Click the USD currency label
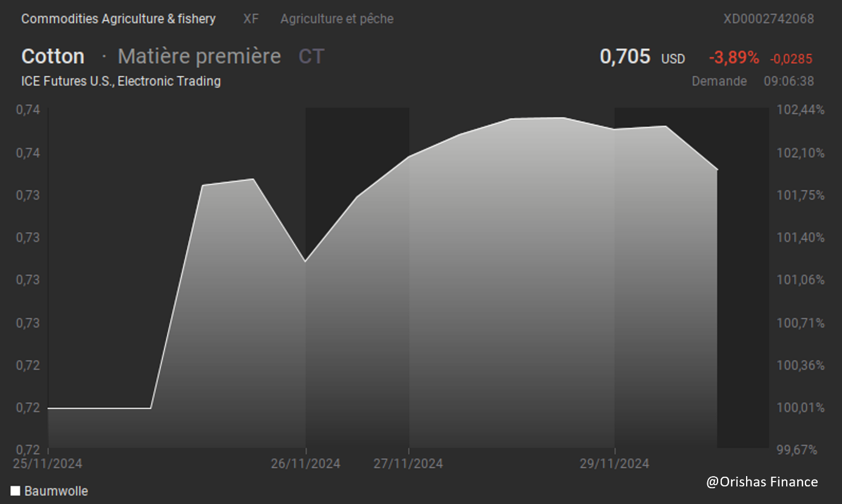 point(673,59)
